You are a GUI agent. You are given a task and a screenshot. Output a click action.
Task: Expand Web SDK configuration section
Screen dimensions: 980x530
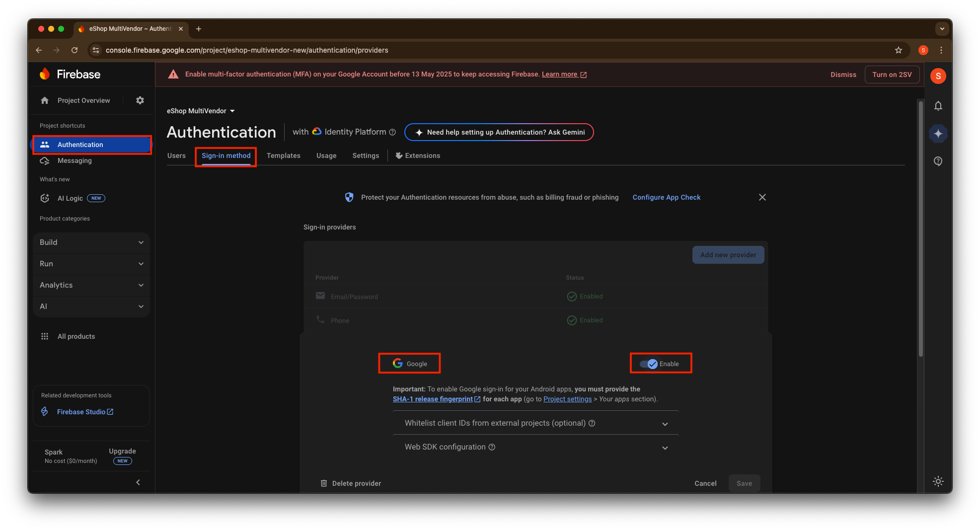point(535,447)
